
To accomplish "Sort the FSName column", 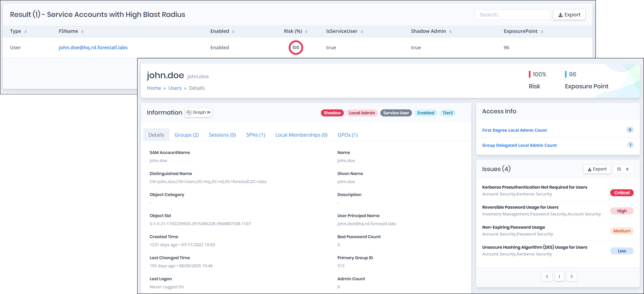I will click(83, 31).
